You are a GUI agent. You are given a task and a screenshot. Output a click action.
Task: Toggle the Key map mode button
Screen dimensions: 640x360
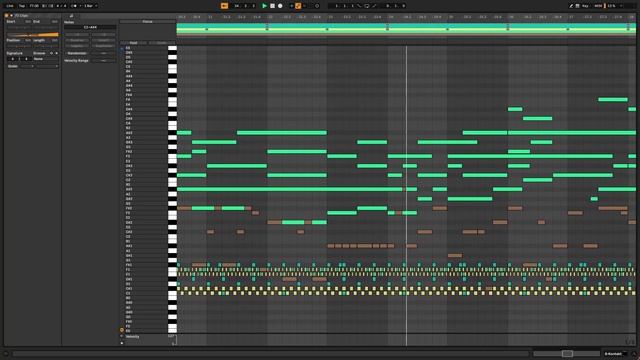tap(585, 6)
